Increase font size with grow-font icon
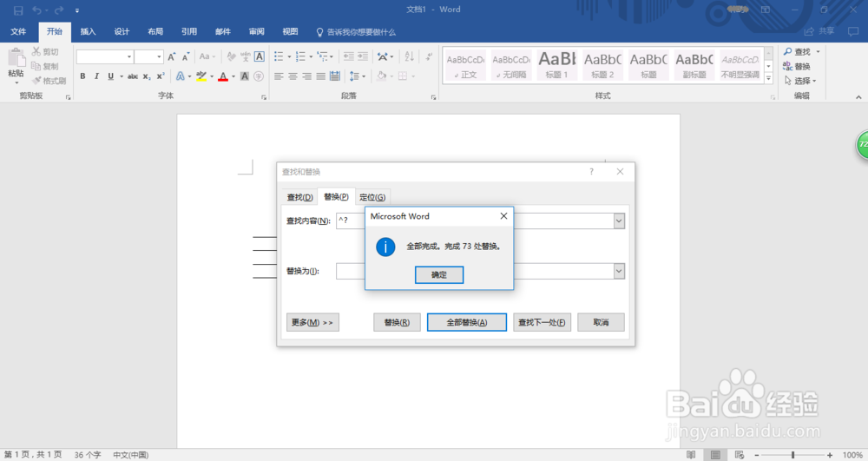The width and height of the screenshot is (868, 461). coord(172,56)
